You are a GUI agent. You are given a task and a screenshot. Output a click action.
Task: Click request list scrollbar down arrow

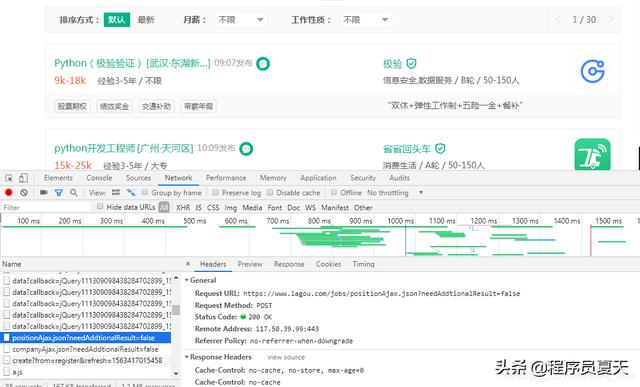(x=176, y=373)
